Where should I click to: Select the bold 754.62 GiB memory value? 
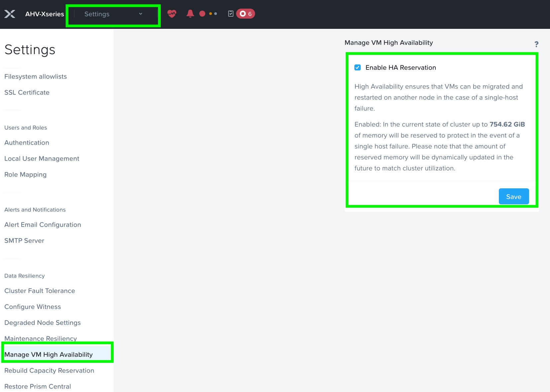tap(507, 124)
